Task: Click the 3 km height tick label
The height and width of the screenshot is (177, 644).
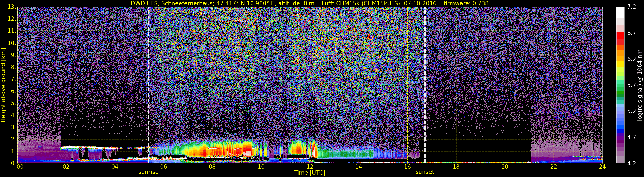Action: click(x=13, y=127)
